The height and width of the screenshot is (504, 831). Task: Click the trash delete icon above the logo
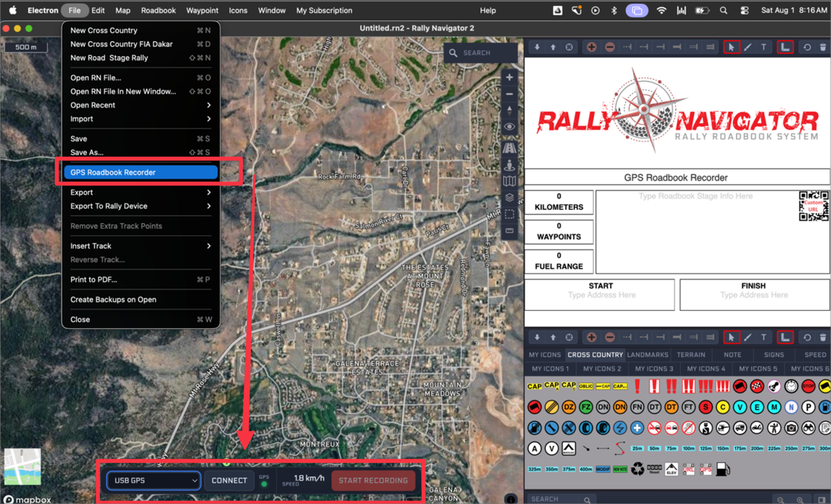(823, 47)
